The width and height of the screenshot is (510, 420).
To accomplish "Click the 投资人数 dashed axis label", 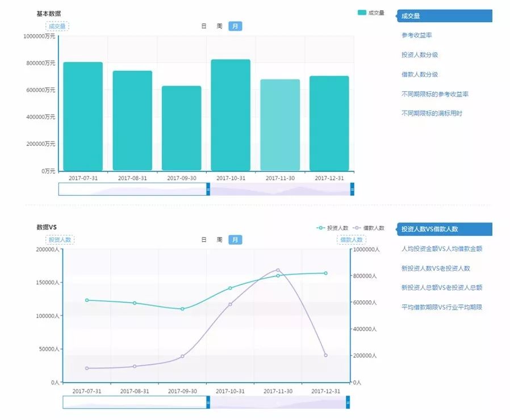I will coord(60,240).
